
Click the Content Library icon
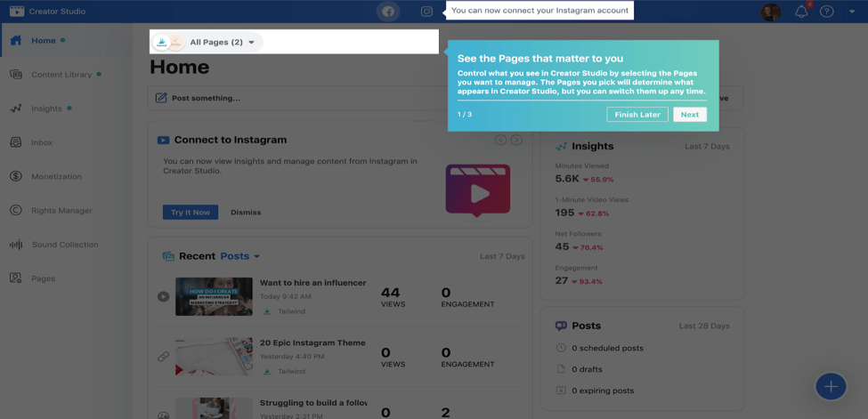point(16,74)
